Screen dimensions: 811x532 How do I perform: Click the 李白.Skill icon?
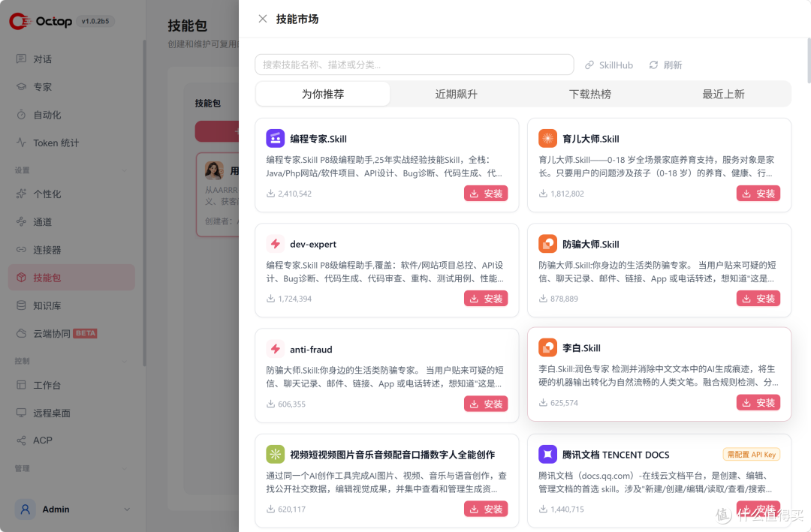(547, 347)
